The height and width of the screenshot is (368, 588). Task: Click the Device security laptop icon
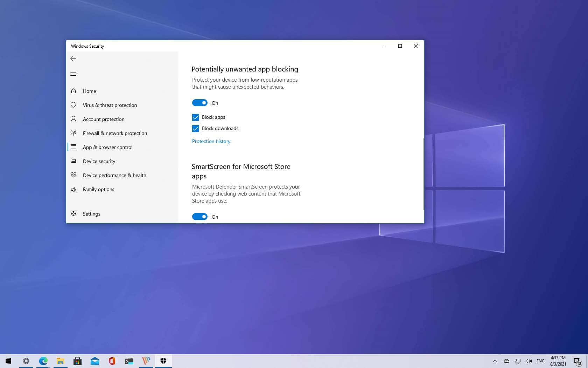tap(73, 161)
